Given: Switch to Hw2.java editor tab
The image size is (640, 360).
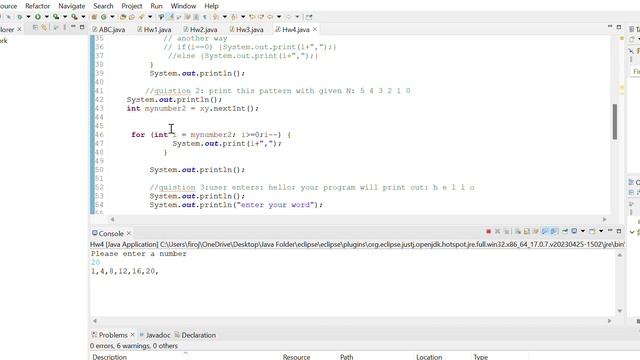Looking at the screenshot, I should tap(200, 29).
